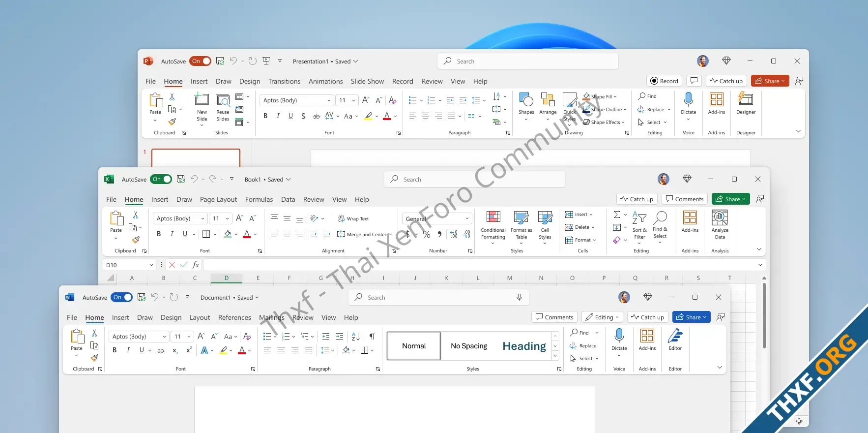Open Editing mode dropdown in Word

(x=603, y=317)
